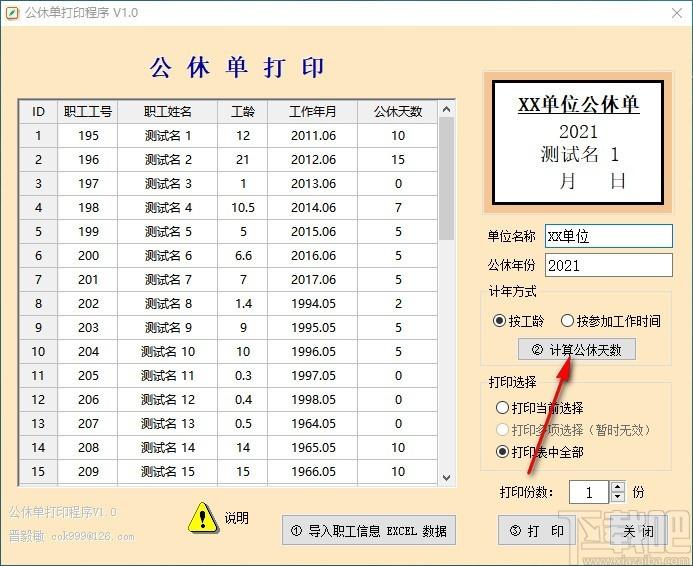Click the XX单位公休单 preview card
This screenshot has height=566, width=693.
(x=578, y=142)
